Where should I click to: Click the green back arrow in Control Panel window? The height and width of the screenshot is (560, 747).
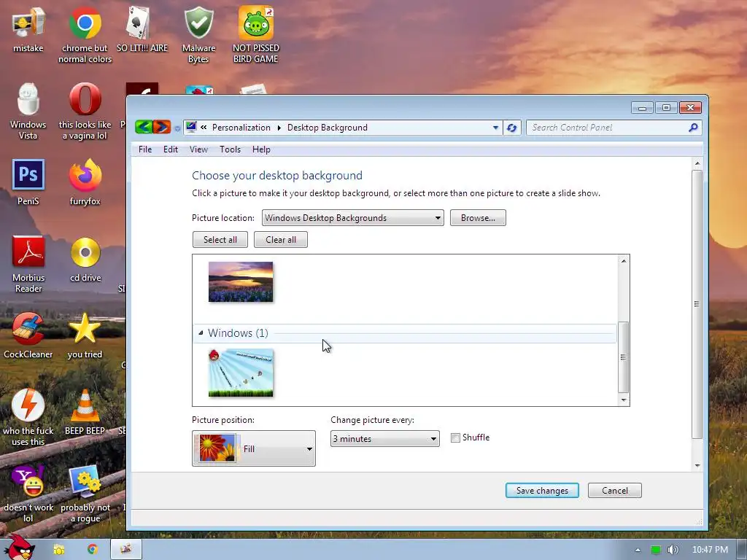(x=144, y=127)
